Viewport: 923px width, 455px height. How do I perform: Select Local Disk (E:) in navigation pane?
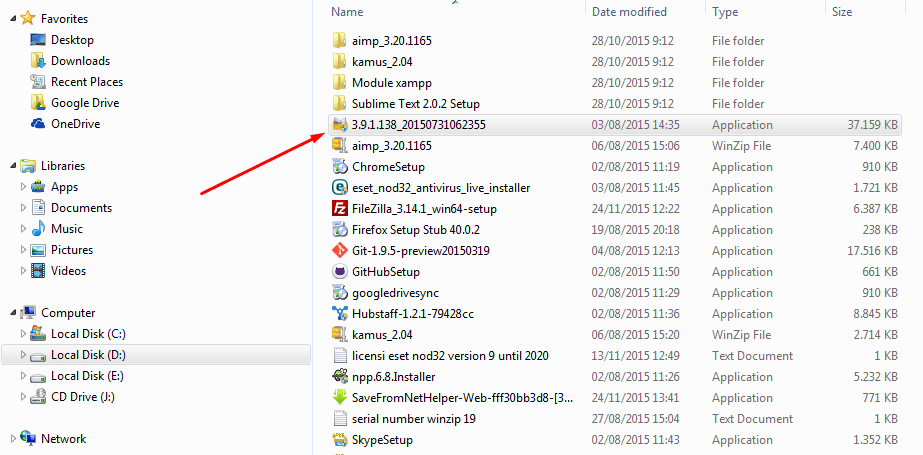(87, 376)
